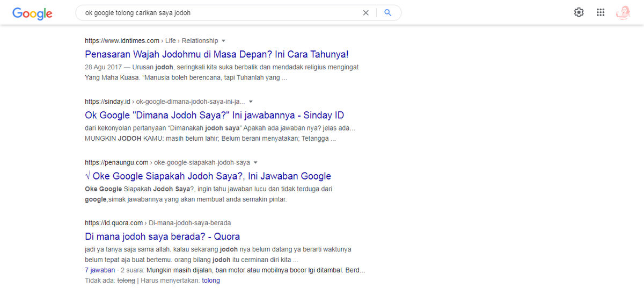Open Google settings gear

click(x=579, y=12)
